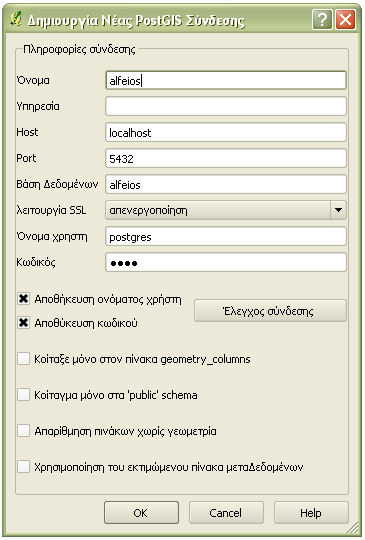Click the question mark help title button
This screenshot has width=365, height=540.
pos(322,20)
